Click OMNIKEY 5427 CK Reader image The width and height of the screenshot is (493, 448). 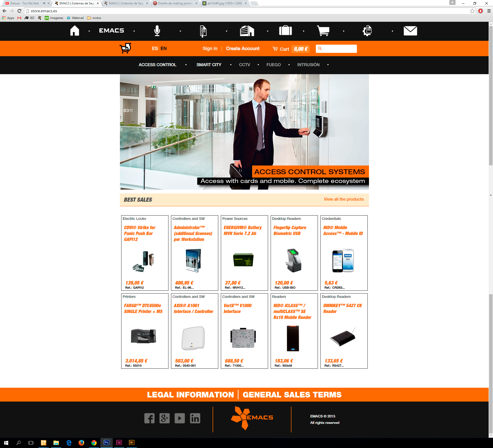(x=343, y=337)
